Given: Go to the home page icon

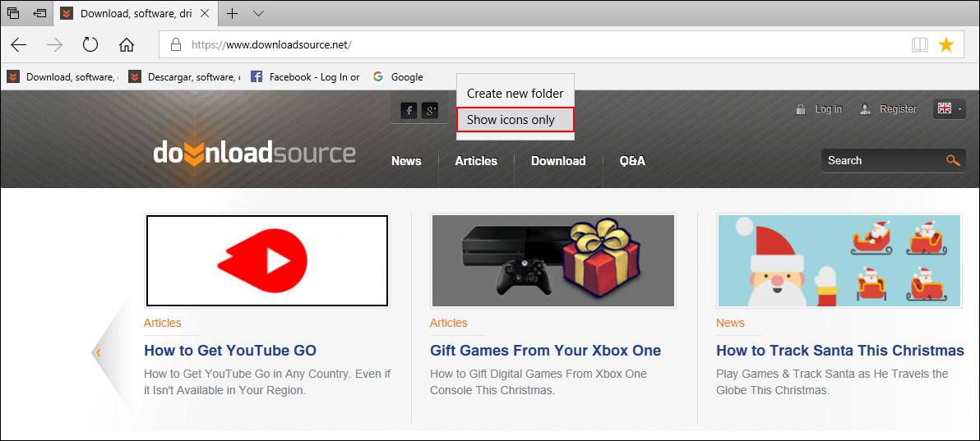Looking at the screenshot, I should coord(127,44).
